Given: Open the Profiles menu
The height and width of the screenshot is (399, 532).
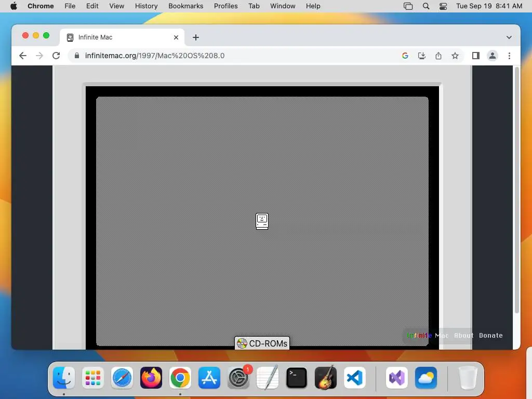Looking at the screenshot, I should click(x=225, y=6).
